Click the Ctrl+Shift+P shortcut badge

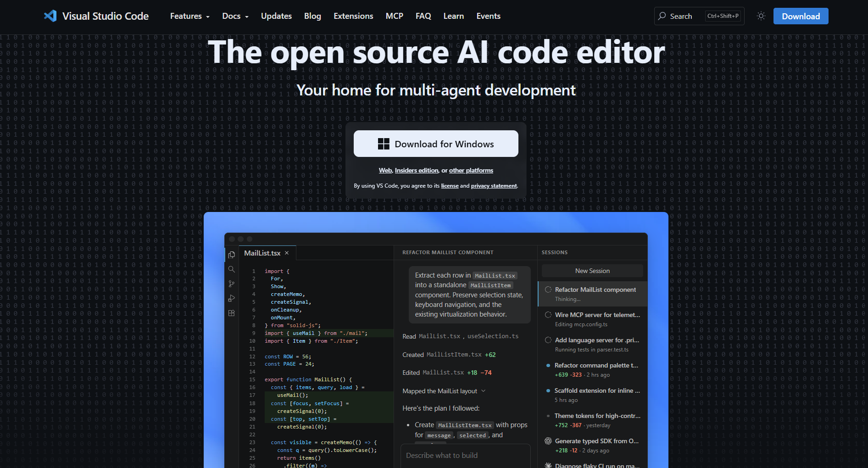coord(723,16)
